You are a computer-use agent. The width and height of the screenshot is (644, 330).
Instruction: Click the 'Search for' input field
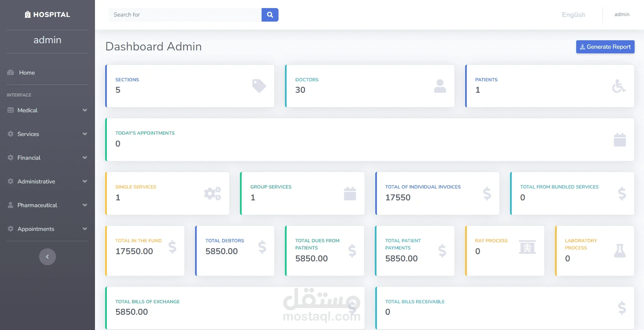tap(185, 15)
